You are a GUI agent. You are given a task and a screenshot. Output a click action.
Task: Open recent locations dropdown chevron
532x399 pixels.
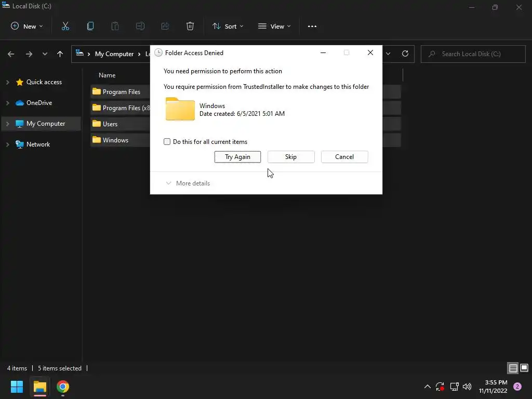pyautogui.click(x=45, y=54)
